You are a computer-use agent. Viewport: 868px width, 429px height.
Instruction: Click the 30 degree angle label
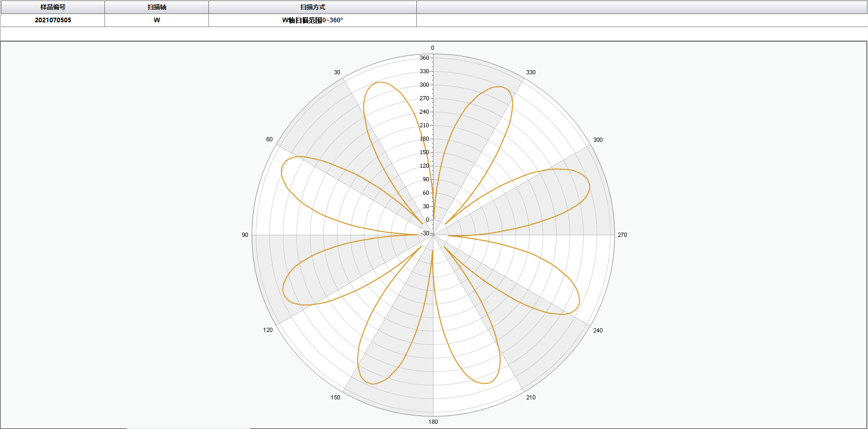(337, 72)
